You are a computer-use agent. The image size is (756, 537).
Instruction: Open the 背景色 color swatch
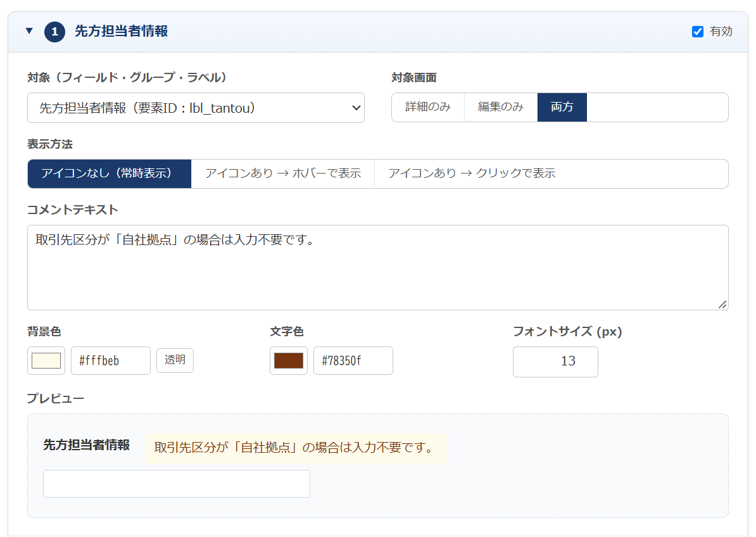[46, 360]
